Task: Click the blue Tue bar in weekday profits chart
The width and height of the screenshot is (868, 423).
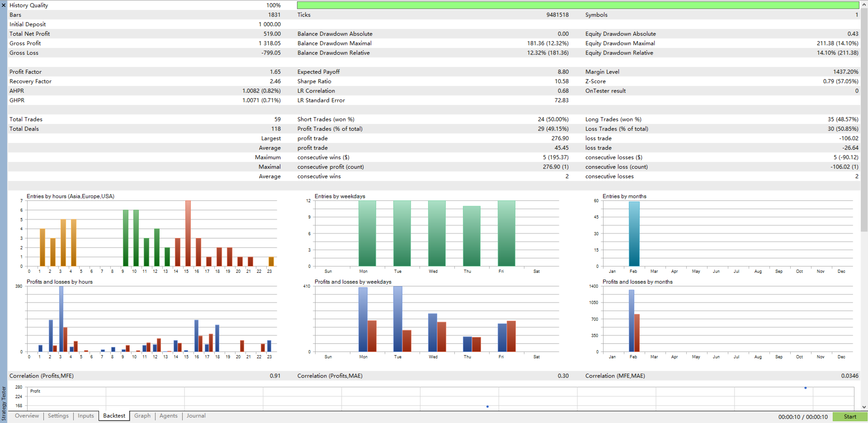Action: [397, 319]
